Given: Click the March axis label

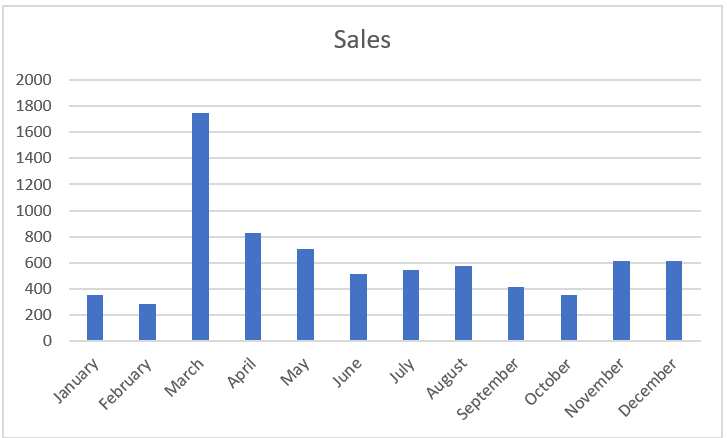Looking at the screenshot, I should 185,377.
